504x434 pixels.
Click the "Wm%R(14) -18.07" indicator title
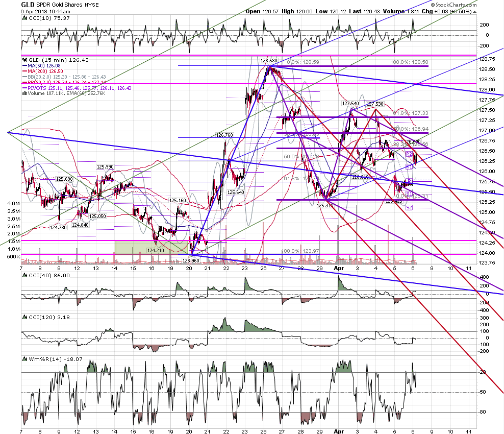(x=56, y=359)
